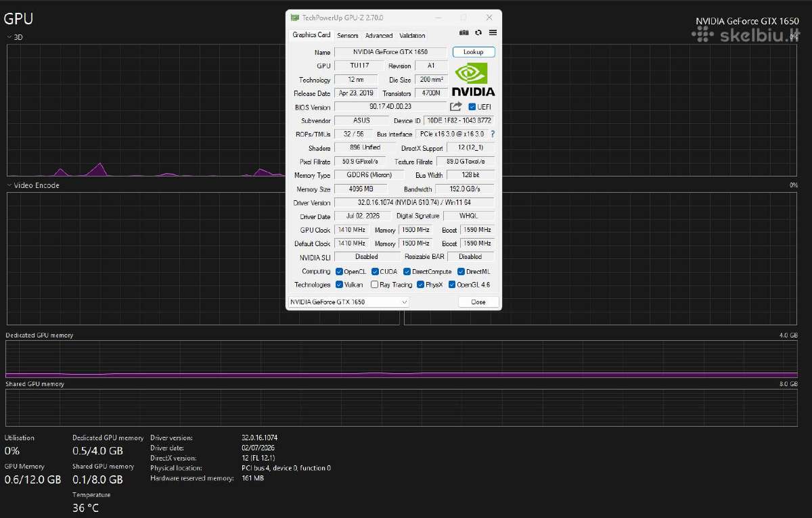The width and height of the screenshot is (812, 518).
Task: Click the Bus Width field 128 bit
Action: pos(471,175)
